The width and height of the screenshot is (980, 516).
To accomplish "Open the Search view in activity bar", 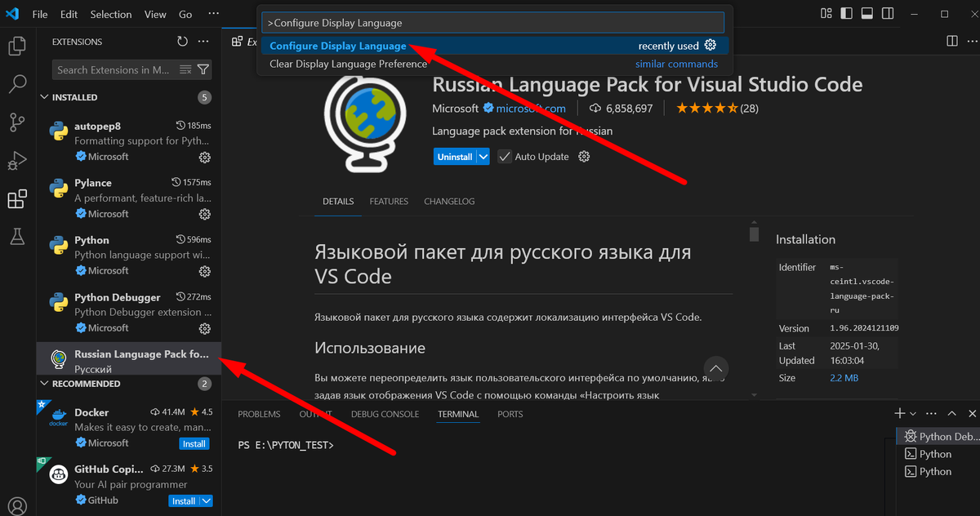I will 16,84.
